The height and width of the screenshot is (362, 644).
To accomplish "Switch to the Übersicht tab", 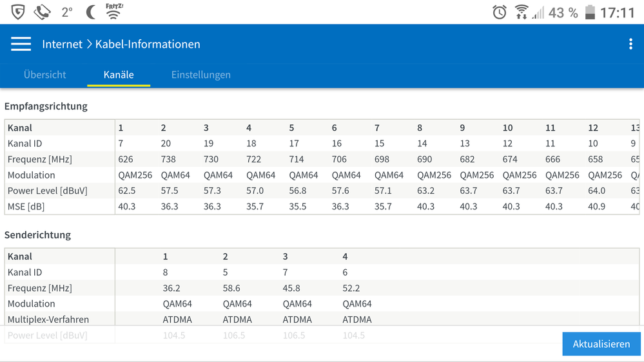I will pos(45,75).
